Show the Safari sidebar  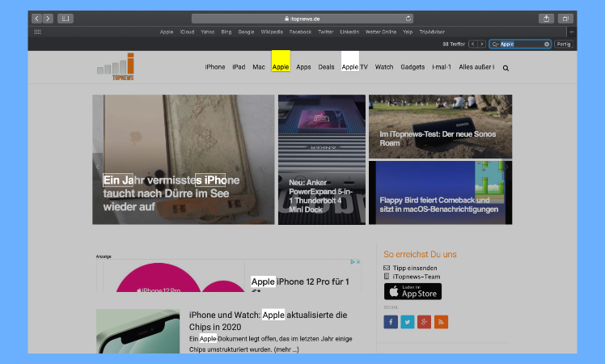65,19
